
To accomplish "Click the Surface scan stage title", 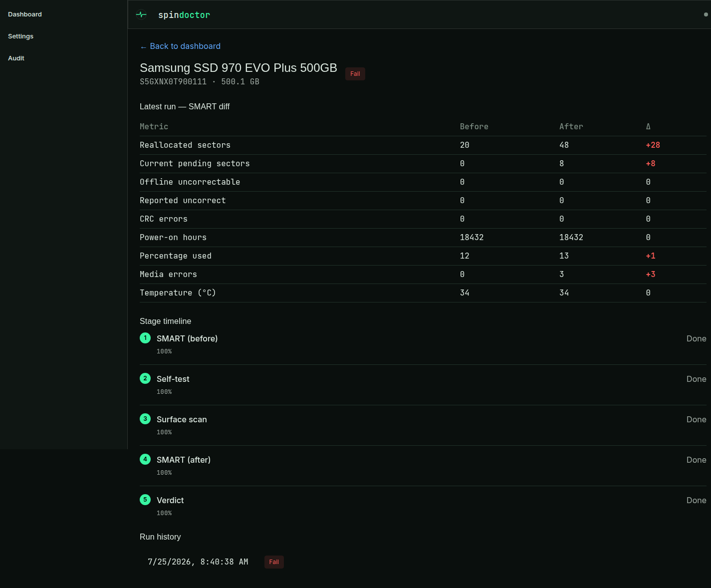I will (182, 419).
